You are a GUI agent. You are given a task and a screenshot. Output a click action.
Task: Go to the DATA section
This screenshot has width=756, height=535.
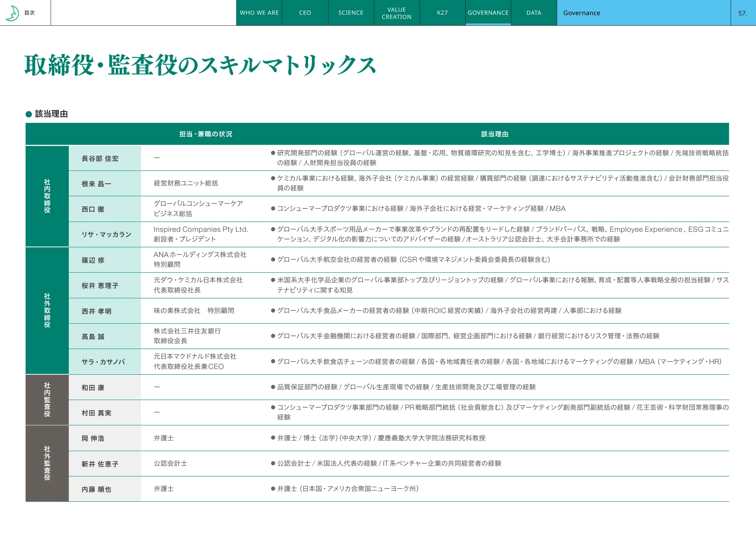click(x=533, y=12)
